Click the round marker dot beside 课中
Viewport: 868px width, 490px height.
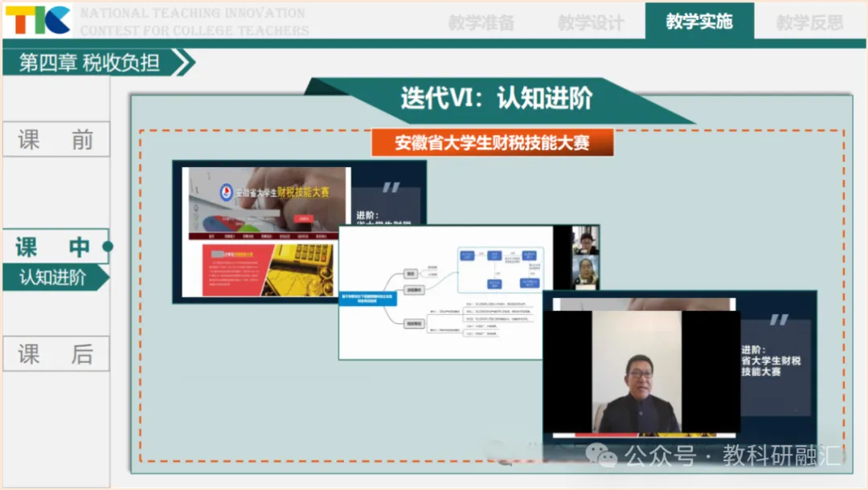tap(108, 246)
